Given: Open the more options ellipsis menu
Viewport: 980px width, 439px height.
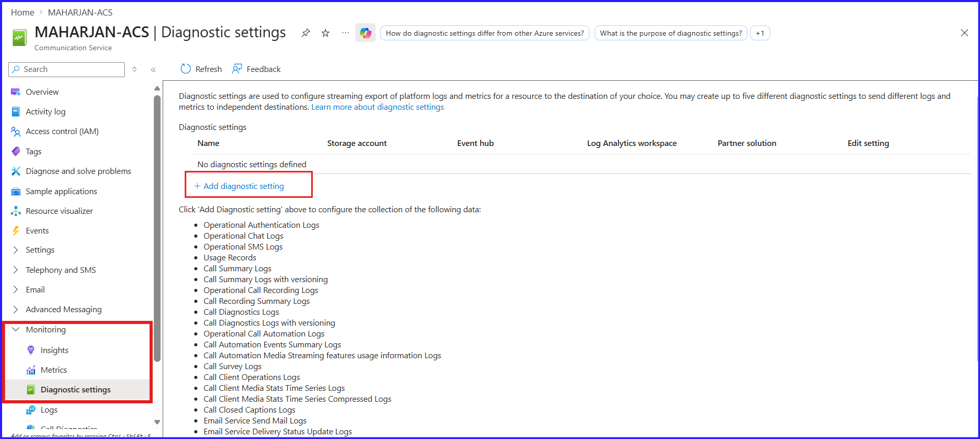Looking at the screenshot, I should [345, 33].
